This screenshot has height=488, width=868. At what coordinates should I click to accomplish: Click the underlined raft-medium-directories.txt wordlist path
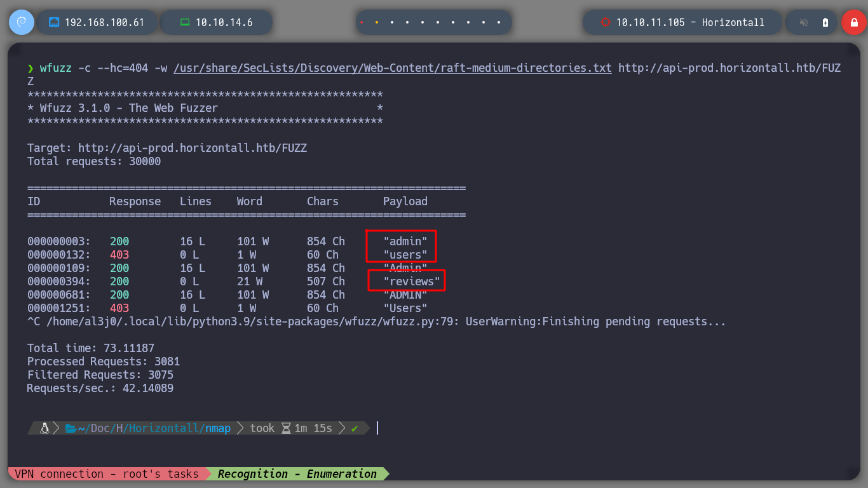[393, 68]
